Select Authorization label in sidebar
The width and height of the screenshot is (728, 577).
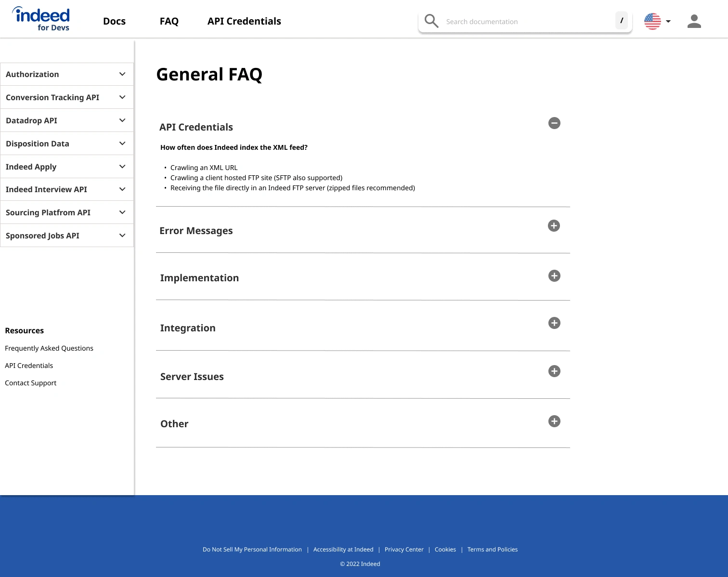(32, 74)
